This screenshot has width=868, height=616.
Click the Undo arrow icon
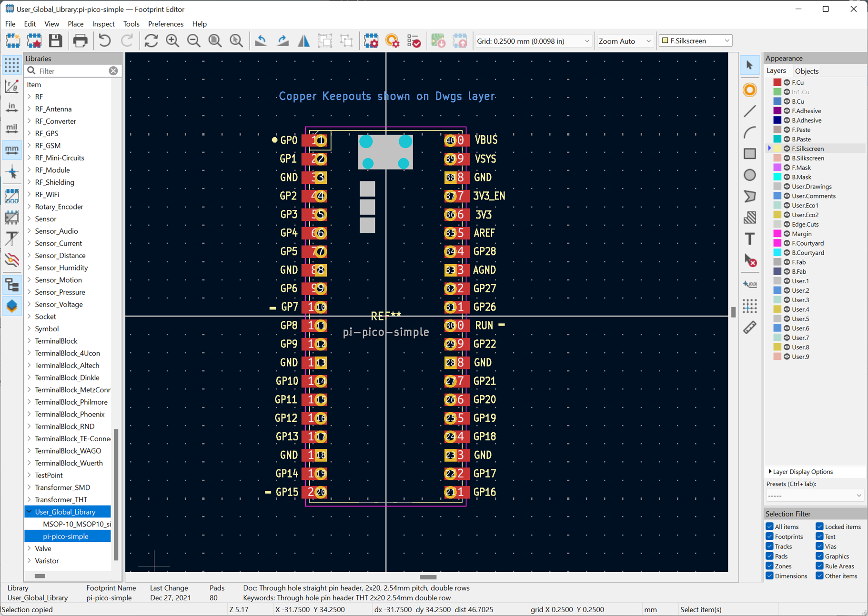[105, 41]
